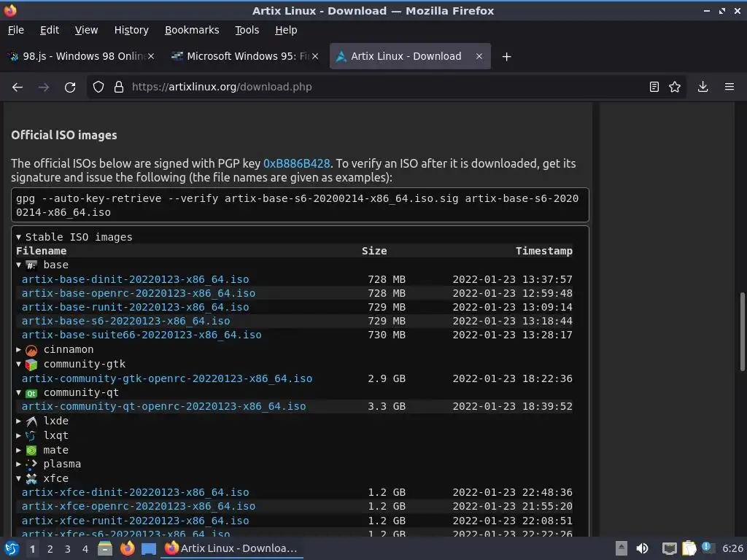
Task: Expand the plasma group
Action: tap(18, 464)
